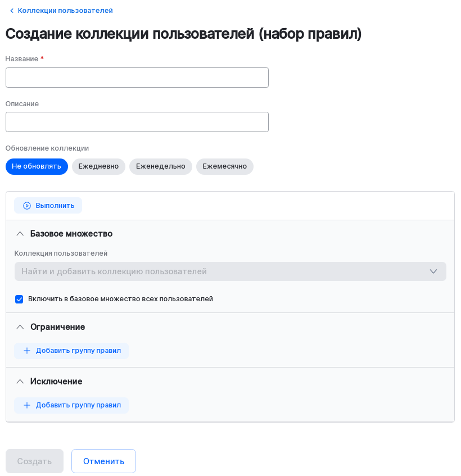Screen dimensions: 461x476
Task: Click the plus icon in Ограничение section
Action: [x=26, y=351]
